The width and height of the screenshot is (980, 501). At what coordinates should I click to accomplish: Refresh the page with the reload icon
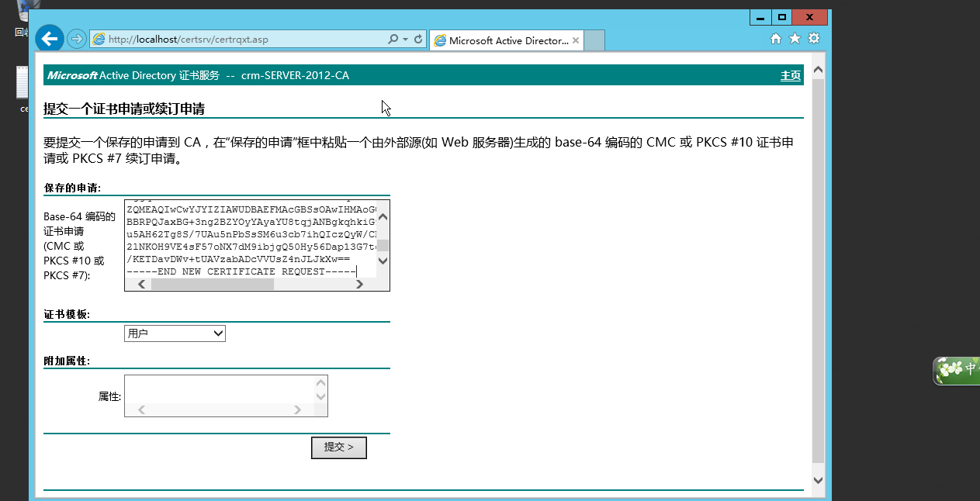(x=419, y=39)
